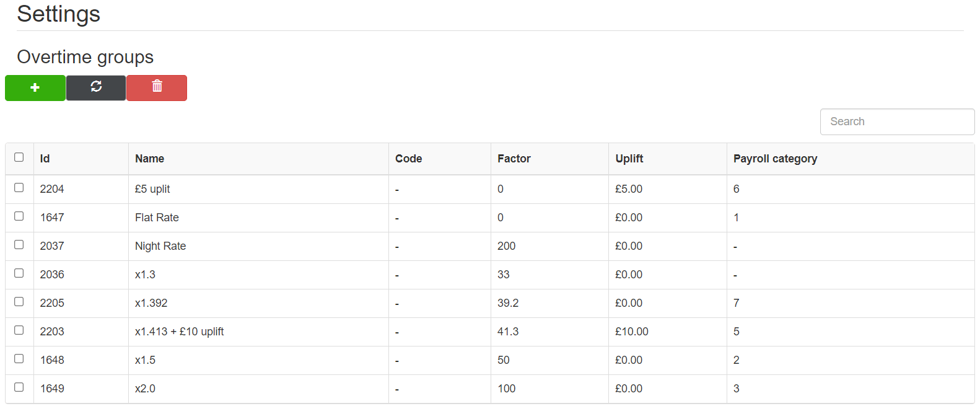This screenshot has height=406, width=980.
Task: Click the refresh table icon button
Action: [x=96, y=87]
